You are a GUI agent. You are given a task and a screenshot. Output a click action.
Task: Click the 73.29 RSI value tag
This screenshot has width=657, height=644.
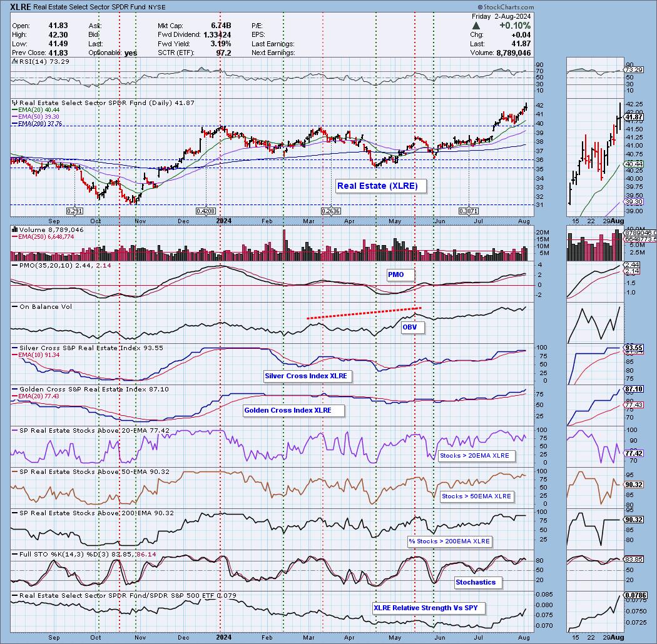(x=634, y=69)
